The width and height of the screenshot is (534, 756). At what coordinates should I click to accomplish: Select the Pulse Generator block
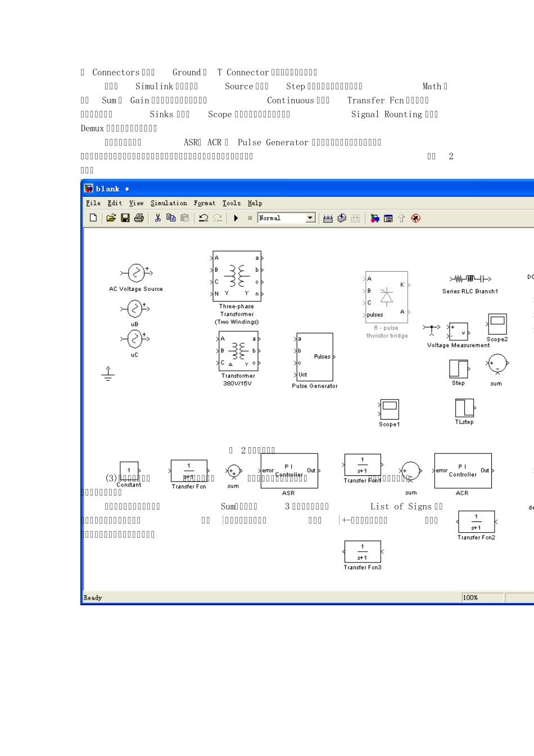(x=315, y=357)
